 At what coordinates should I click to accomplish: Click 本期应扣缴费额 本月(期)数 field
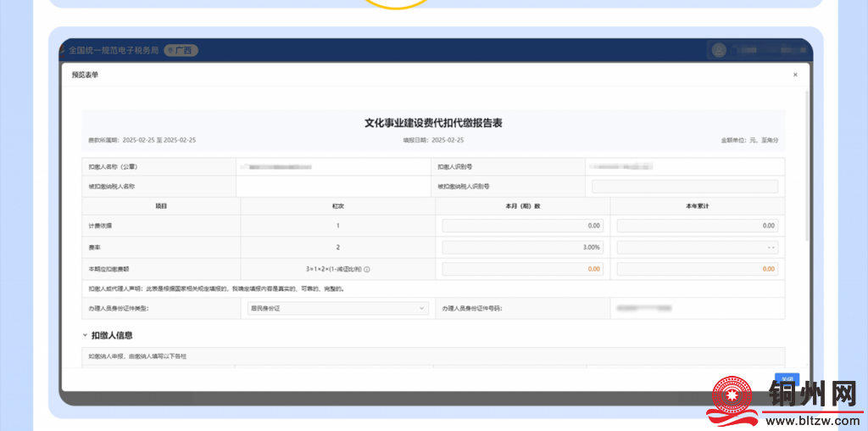[522, 269]
